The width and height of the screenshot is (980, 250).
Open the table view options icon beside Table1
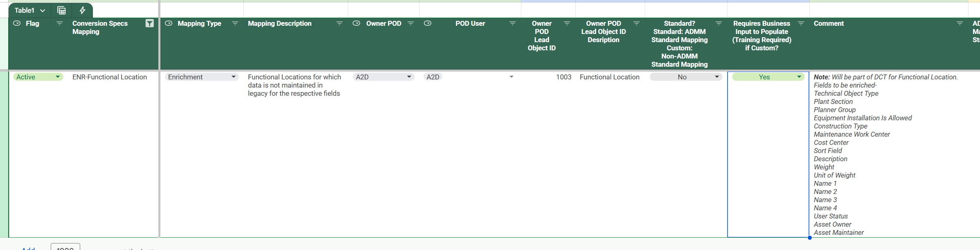coord(61,11)
